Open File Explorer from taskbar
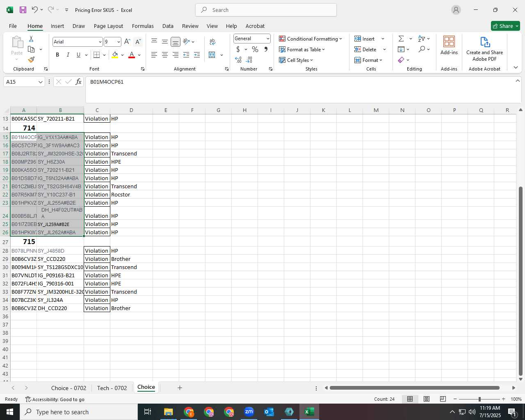This screenshot has width=525, height=420. [168, 412]
